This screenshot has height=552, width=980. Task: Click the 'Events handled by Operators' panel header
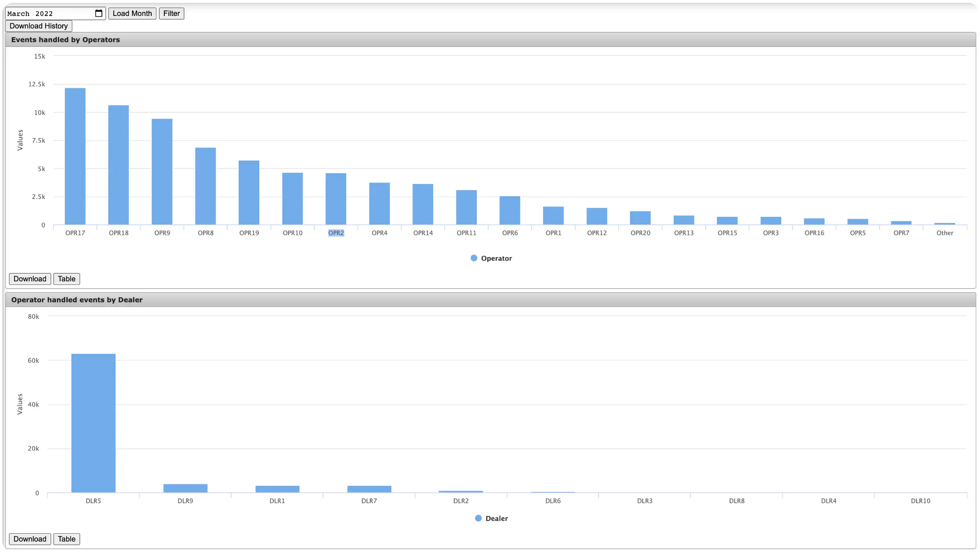pos(490,40)
